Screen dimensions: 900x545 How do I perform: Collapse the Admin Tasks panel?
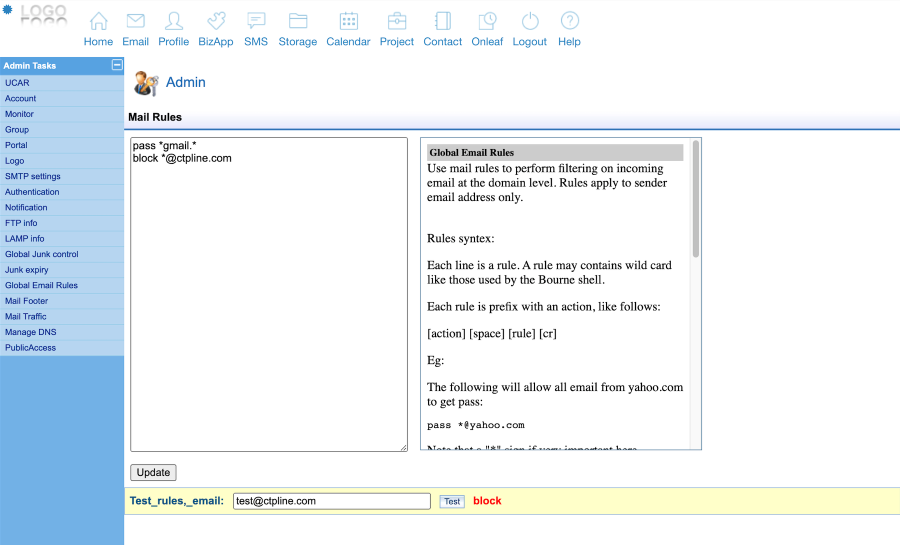click(x=117, y=65)
